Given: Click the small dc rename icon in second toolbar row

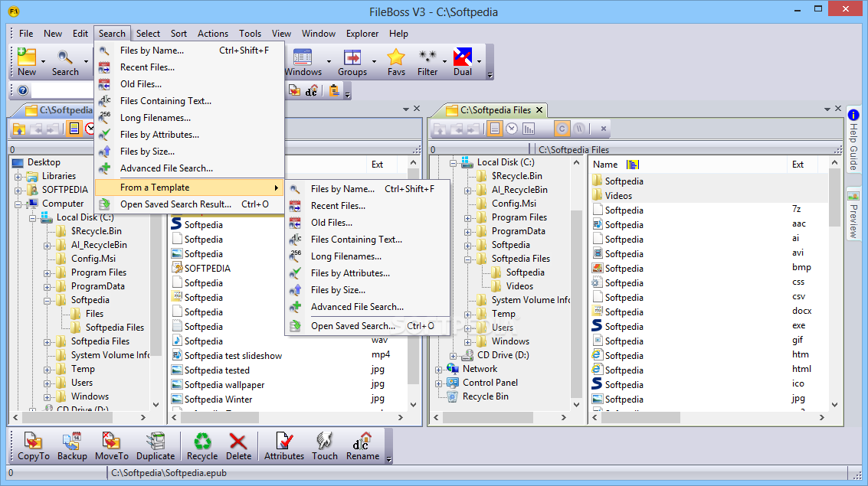Looking at the screenshot, I should (312, 90).
